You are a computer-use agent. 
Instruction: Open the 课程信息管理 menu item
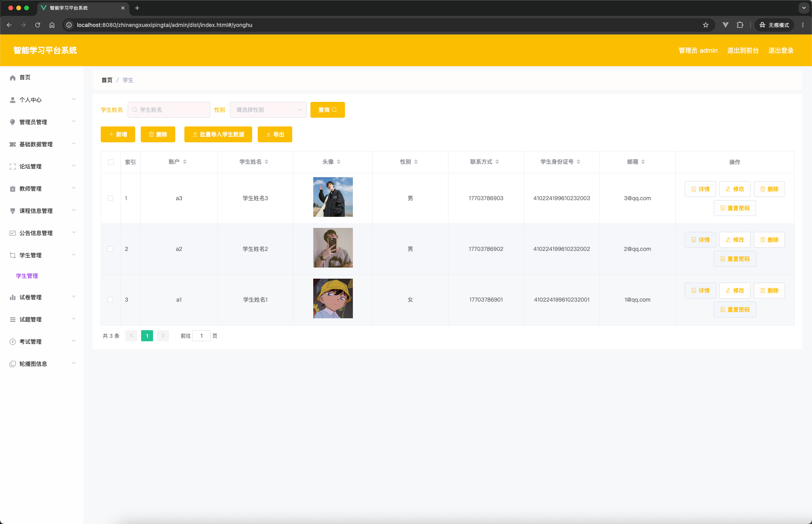pos(42,211)
